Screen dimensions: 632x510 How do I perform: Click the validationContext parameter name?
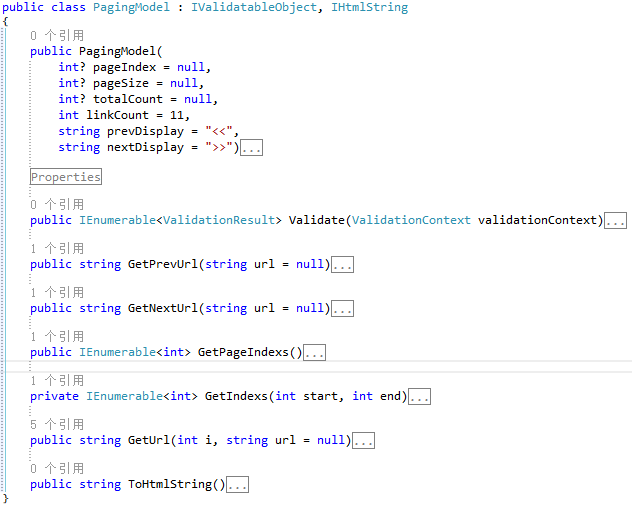click(537, 220)
